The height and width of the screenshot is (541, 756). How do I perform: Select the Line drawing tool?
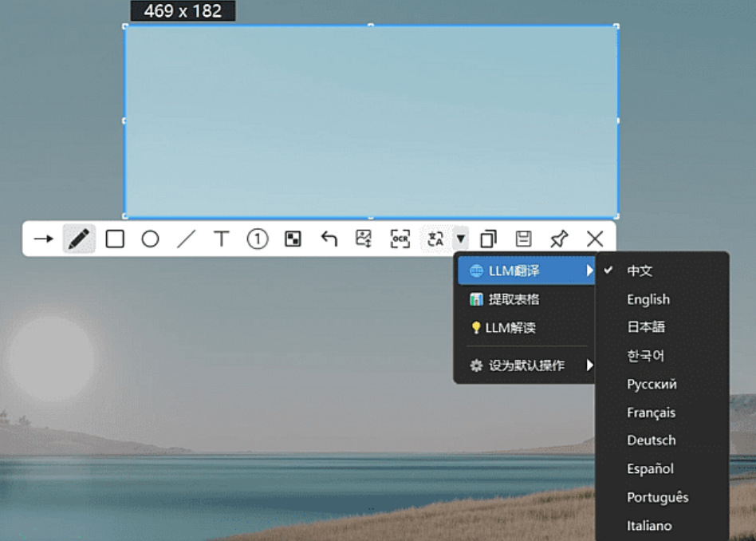(x=185, y=238)
